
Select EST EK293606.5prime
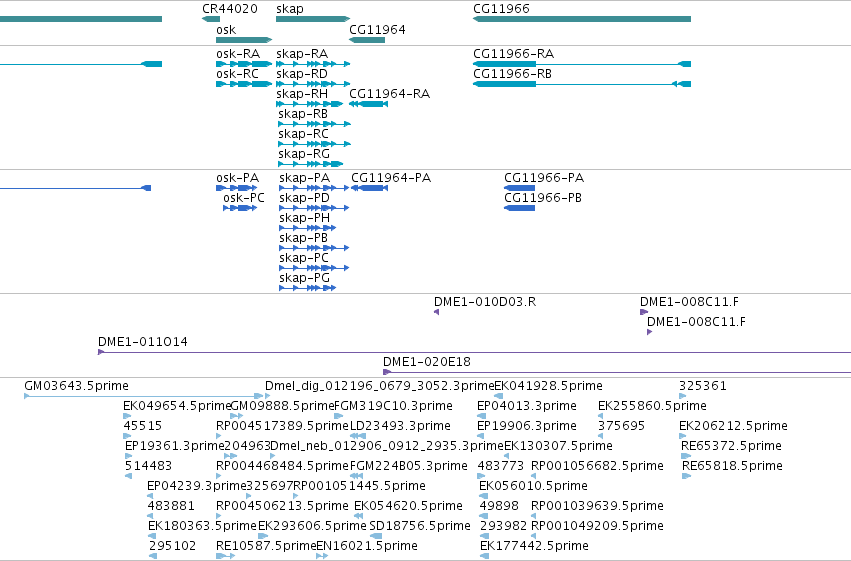(x=312, y=527)
